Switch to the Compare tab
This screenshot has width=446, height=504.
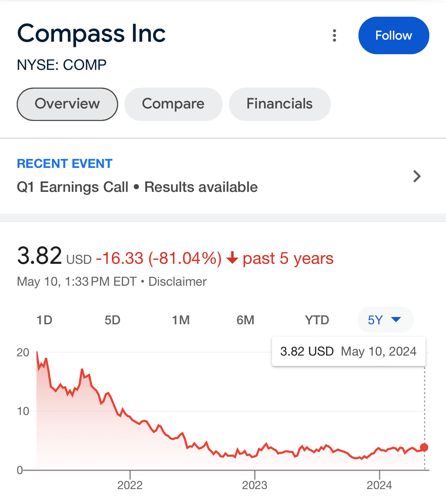point(173,104)
